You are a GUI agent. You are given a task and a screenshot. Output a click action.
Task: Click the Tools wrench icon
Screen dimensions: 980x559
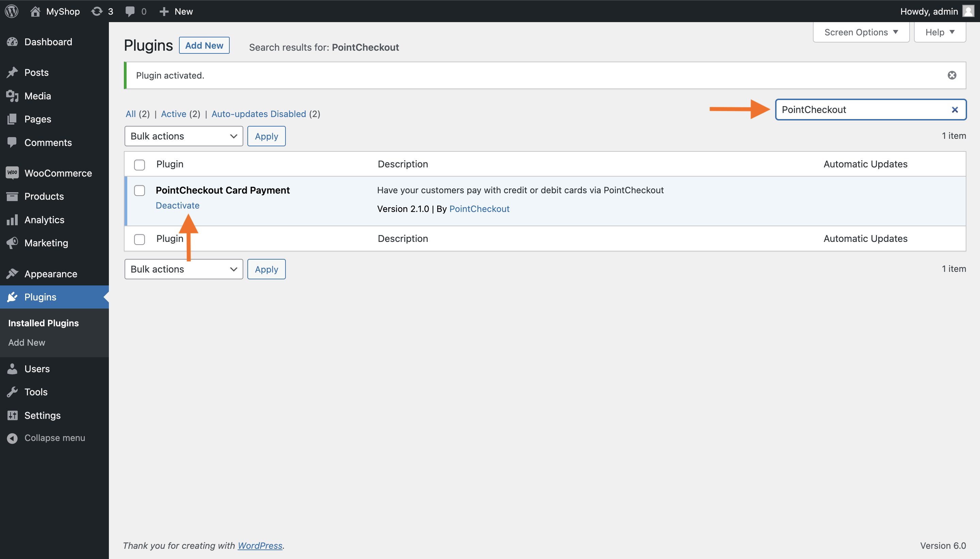(x=12, y=392)
